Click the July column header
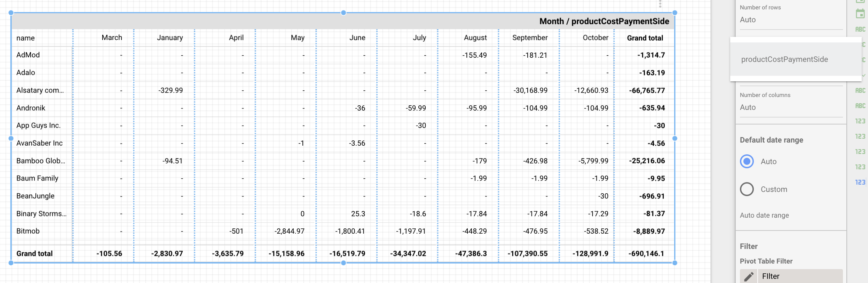The width and height of the screenshot is (868, 283). [419, 38]
